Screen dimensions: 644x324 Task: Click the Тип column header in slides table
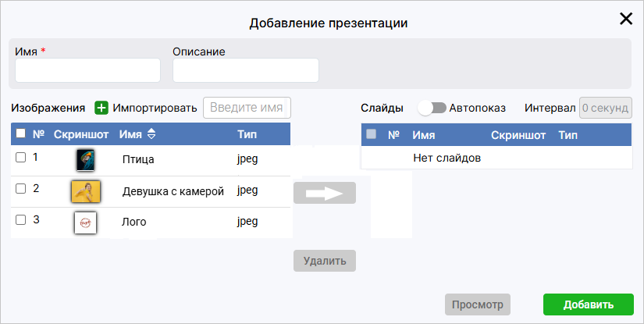pos(568,135)
